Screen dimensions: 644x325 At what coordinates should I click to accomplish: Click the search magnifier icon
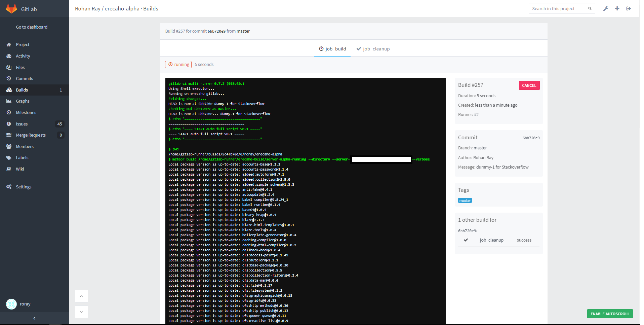point(590,8)
